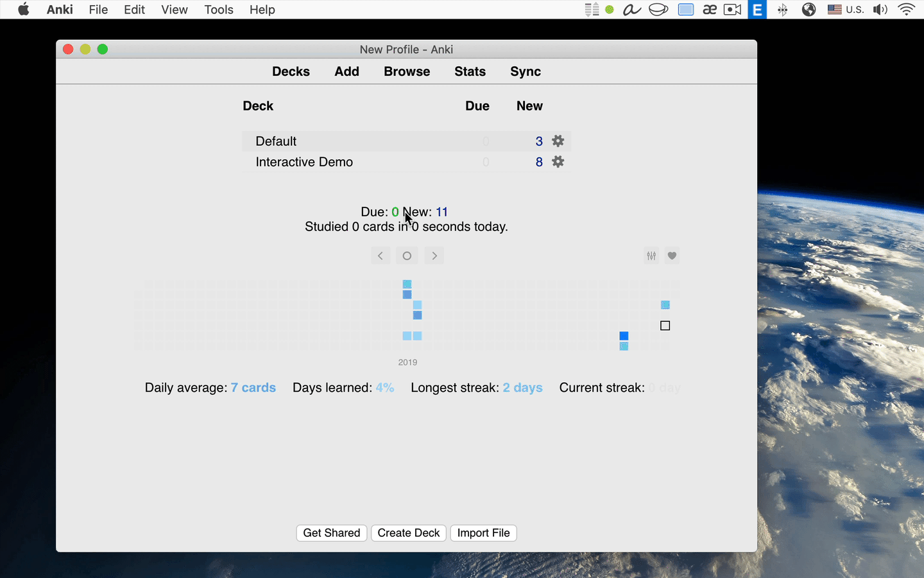This screenshot has width=924, height=578.
Task: Click the heart support icon
Action: 672,256
